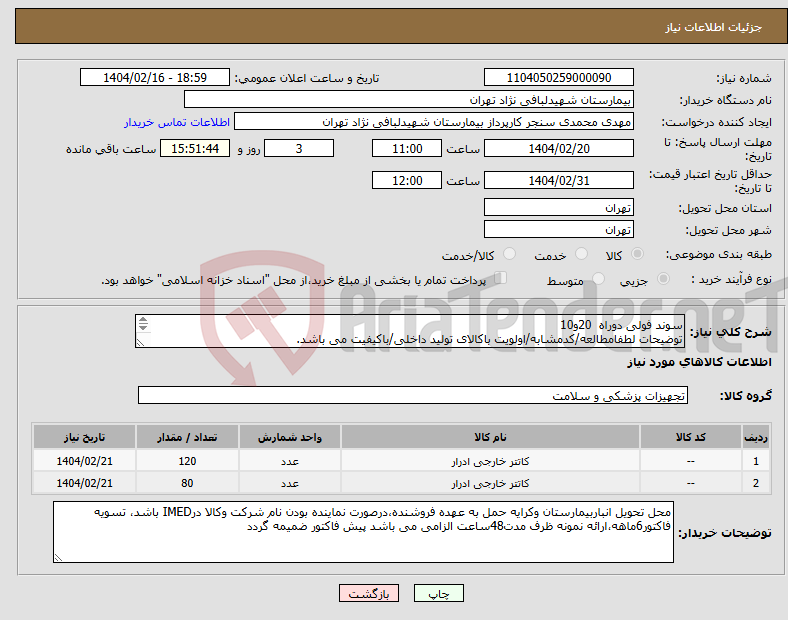Click the نام کالا column header
This screenshot has height=620, width=788.
pos(490,437)
